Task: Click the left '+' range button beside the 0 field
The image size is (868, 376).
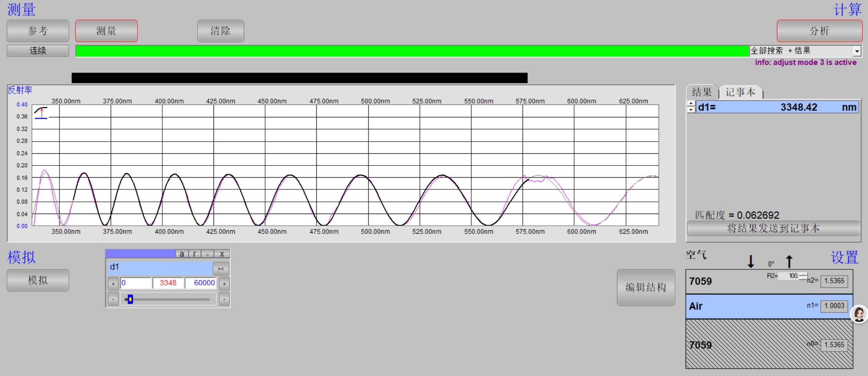Action: pos(113,284)
